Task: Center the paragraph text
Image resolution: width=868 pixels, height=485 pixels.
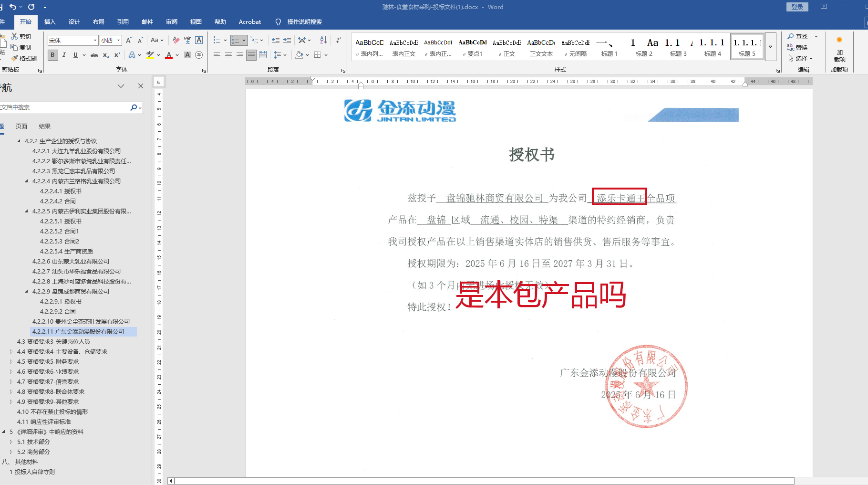Action: pos(228,55)
